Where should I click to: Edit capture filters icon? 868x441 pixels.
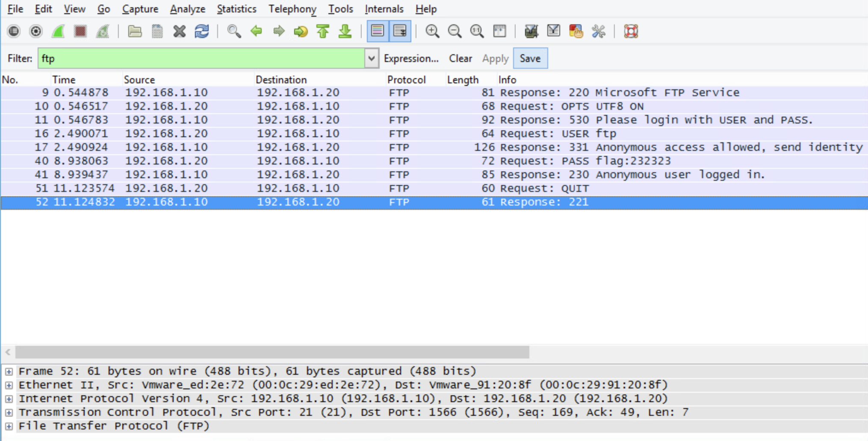pyautogui.click(x=531, y=31)
